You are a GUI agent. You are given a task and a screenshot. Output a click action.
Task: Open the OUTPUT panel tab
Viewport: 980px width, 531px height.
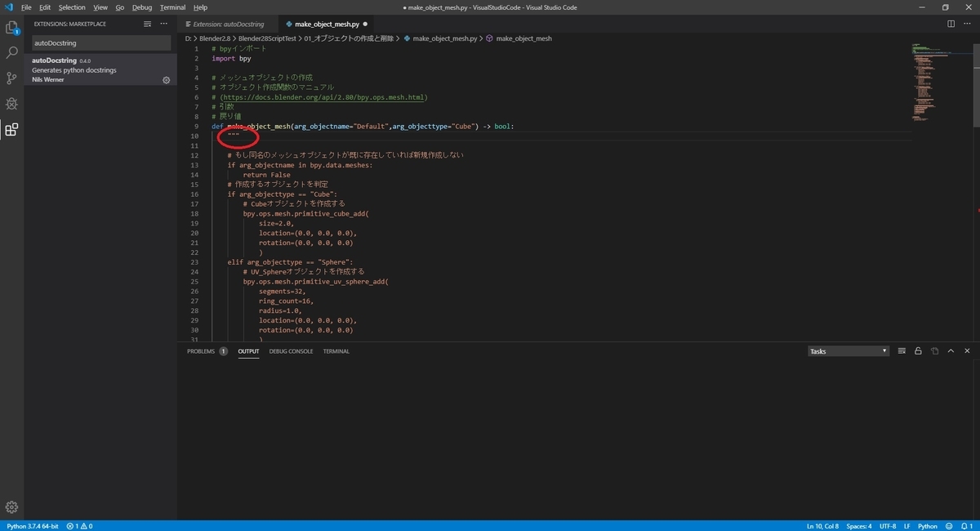click(248, 351)
